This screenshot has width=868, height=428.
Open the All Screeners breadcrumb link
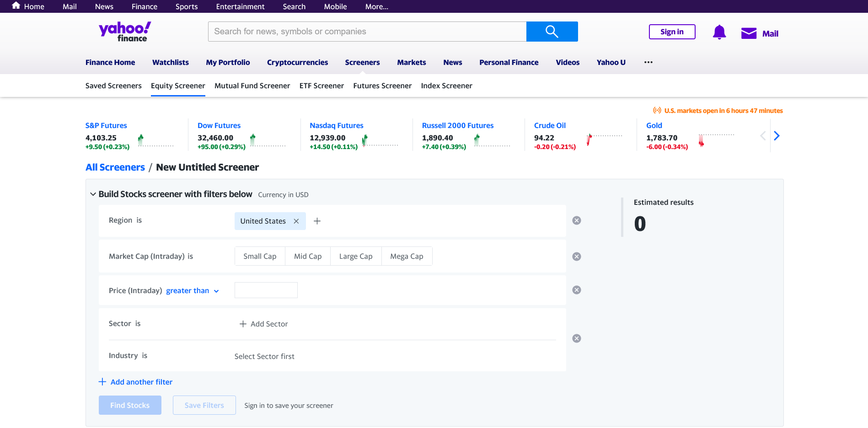[115, 167]
